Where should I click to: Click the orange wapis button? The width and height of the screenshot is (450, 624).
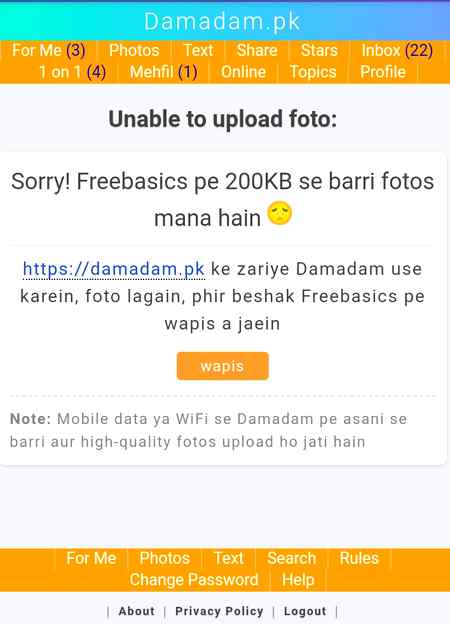click(222, 366)
